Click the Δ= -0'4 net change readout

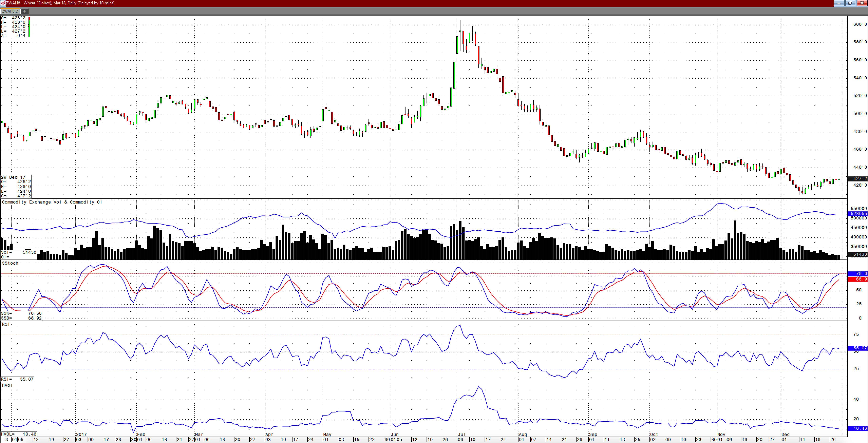coord(13,35)
